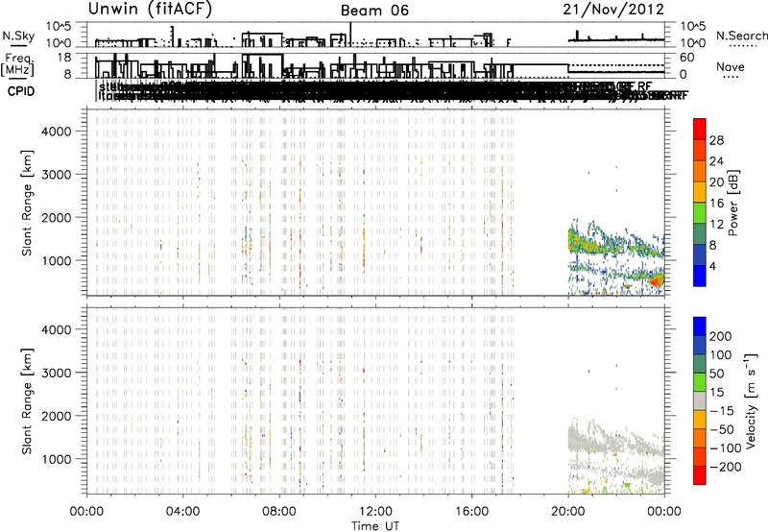Click the date '21/Nov/2012'
The width and height of the screenshot is (768, 532).
(613, 10)
